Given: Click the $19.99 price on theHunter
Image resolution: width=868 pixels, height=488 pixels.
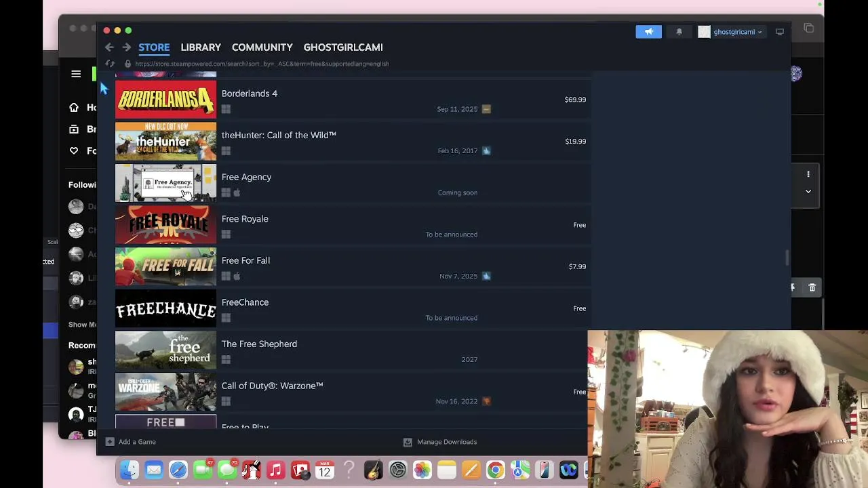Looking at the screenshot, I should [575, 142].
